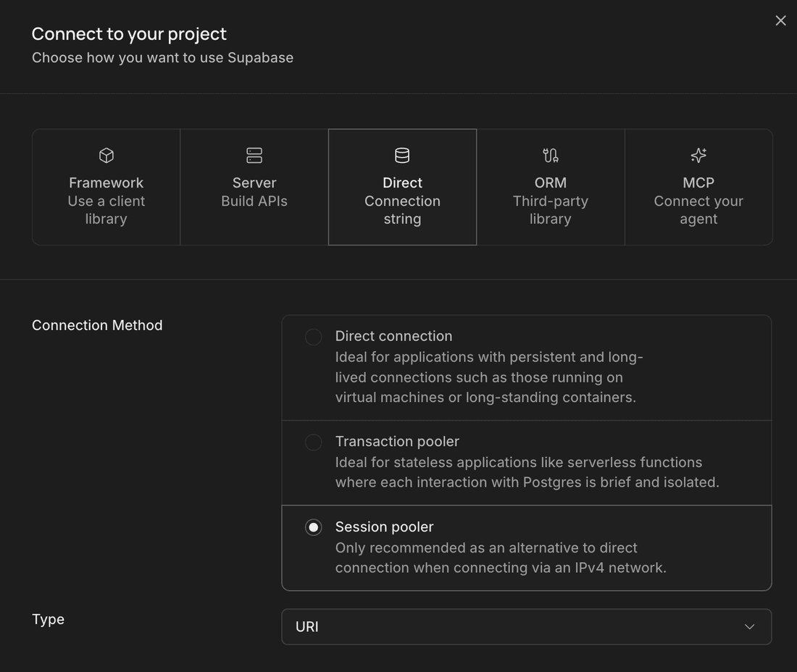Click the "Connection string" description
The width and height of the screenshot is (797, 672).
402,210
